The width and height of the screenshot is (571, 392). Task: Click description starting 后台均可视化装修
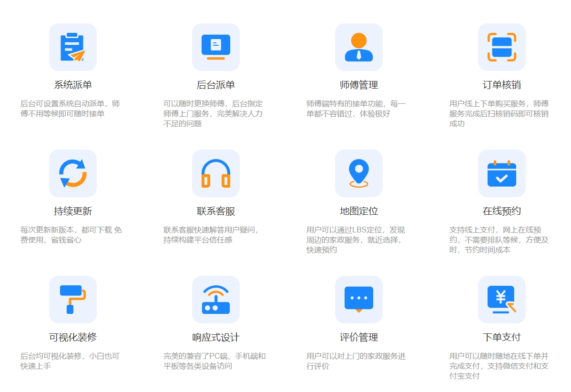70,361
